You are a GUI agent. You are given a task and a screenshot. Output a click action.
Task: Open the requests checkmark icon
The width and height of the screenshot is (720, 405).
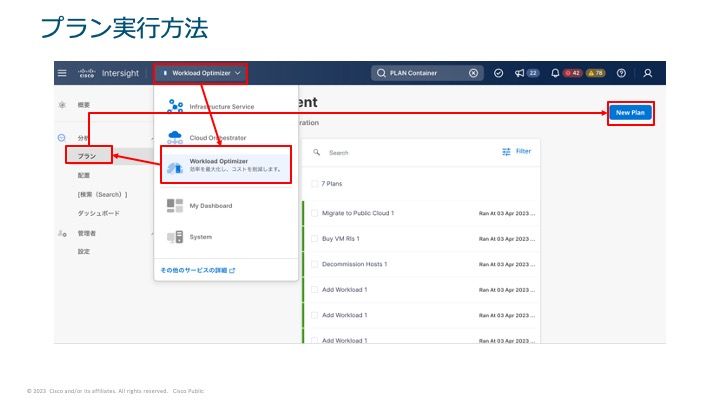498,73
